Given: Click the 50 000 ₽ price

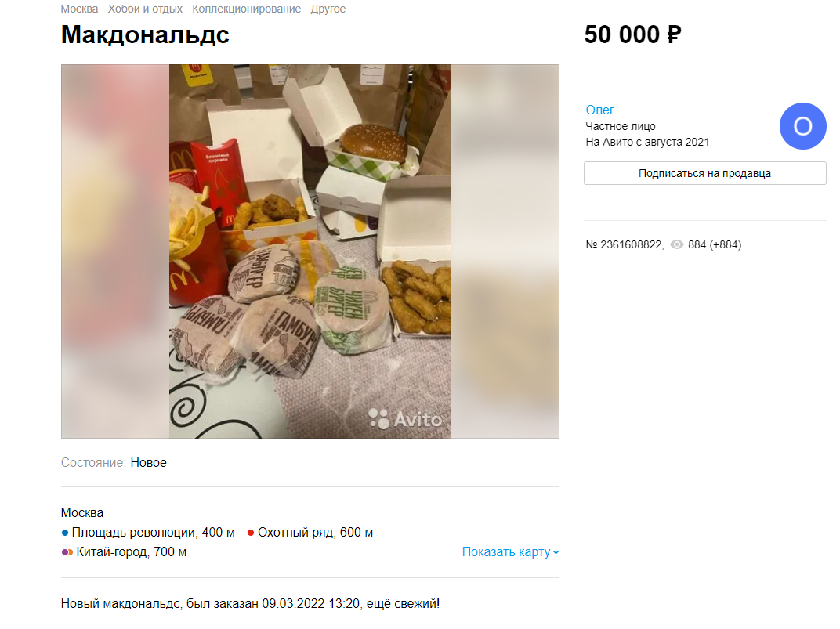Looking at the screenshot, I should coord(632,34).
